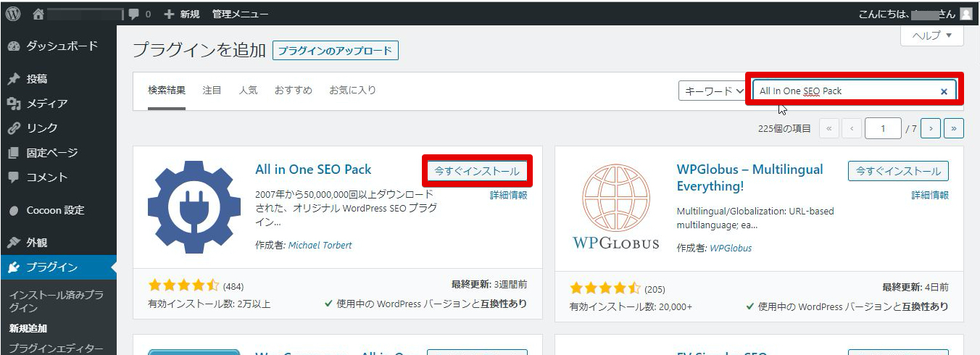Click All in One SEO Pack star rating
Viewport: 980px width, 355px height.
point(183,285)
